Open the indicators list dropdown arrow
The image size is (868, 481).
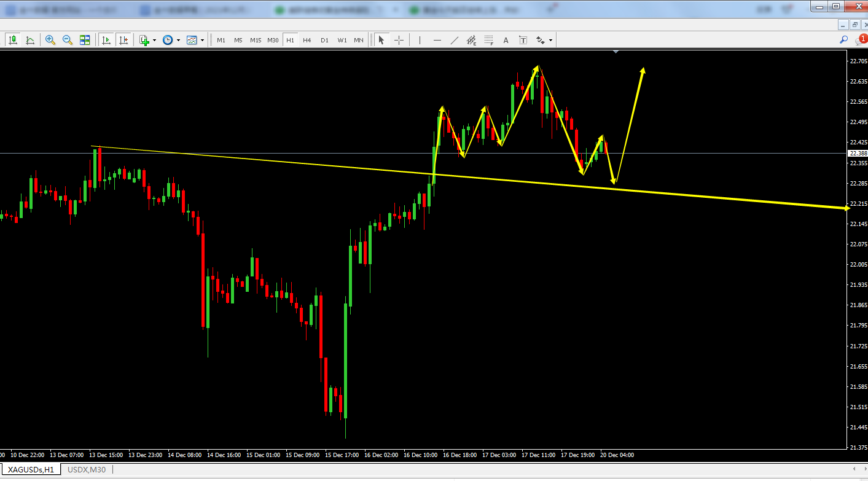click(154, 41)
